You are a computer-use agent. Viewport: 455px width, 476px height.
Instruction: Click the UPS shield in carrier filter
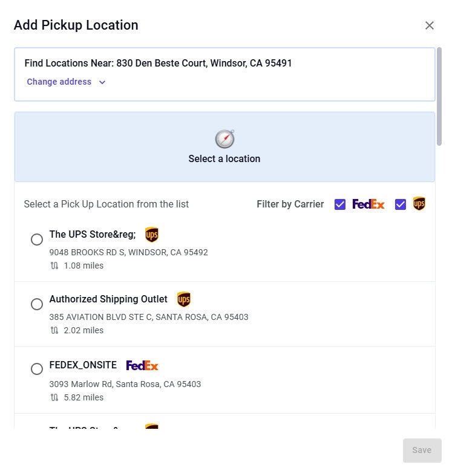pyautogui.click(x=419, y=204)
